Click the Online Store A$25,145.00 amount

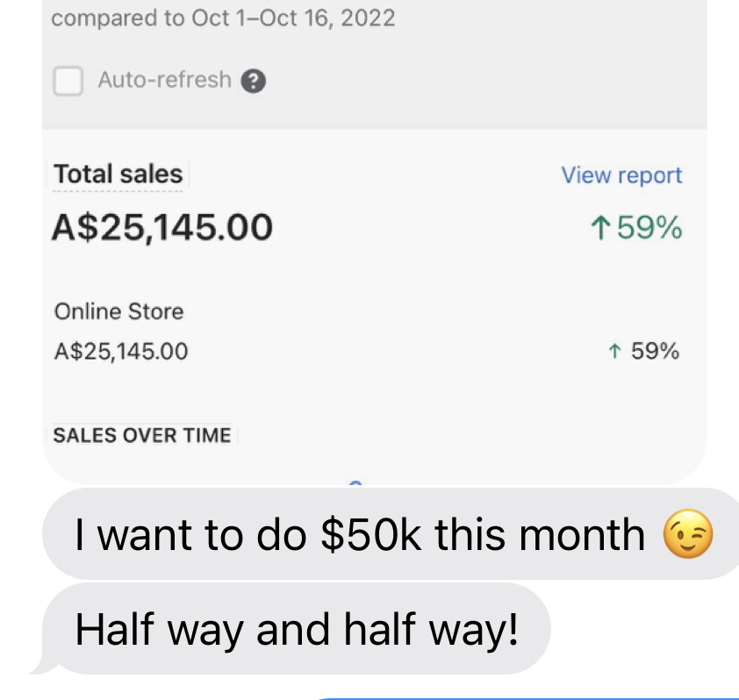tap(121, 352)
